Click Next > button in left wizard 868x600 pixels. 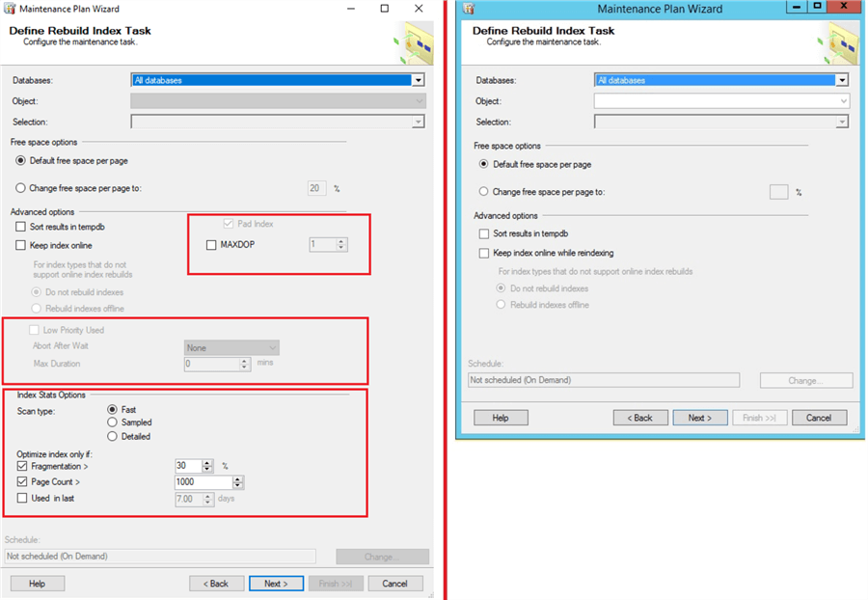(x=276, y=584)
